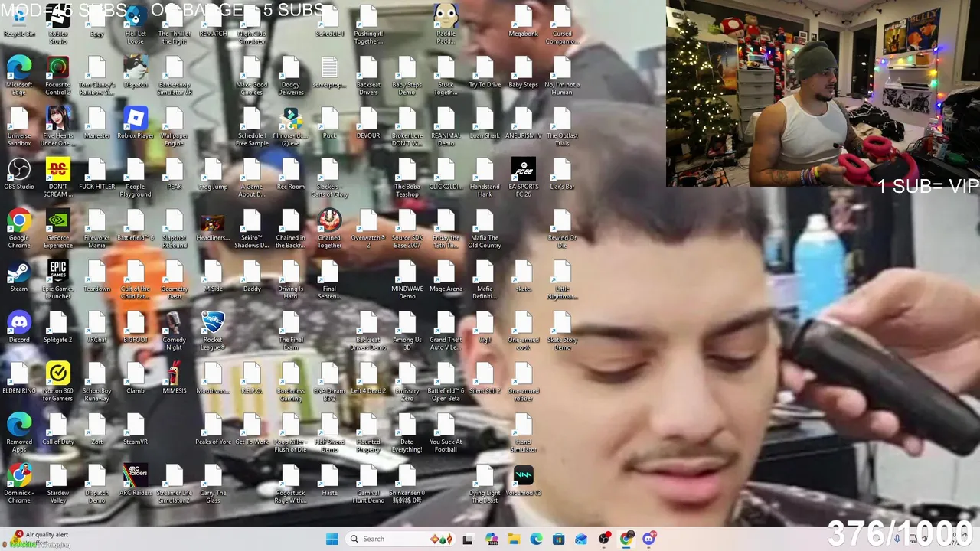This screenshot has width=980, height=551.
Task: Select the Call of Duty shortcut
Action: (58, 429)
